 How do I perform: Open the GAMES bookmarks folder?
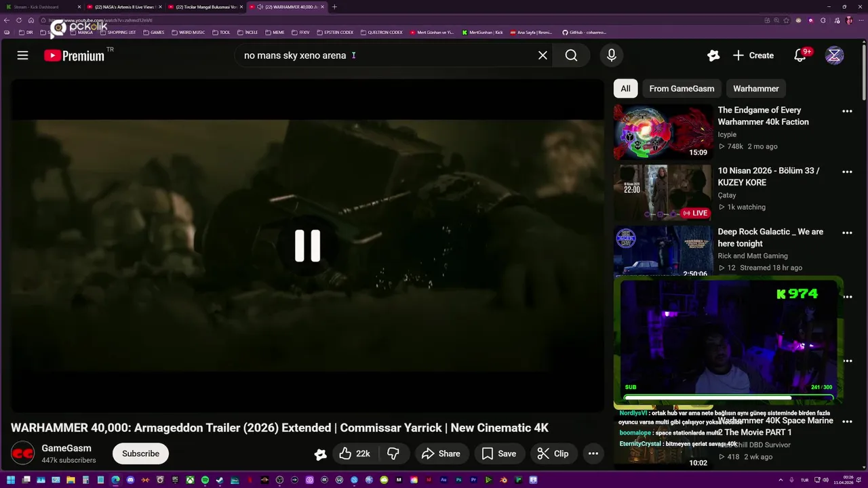tap(153, 32)
